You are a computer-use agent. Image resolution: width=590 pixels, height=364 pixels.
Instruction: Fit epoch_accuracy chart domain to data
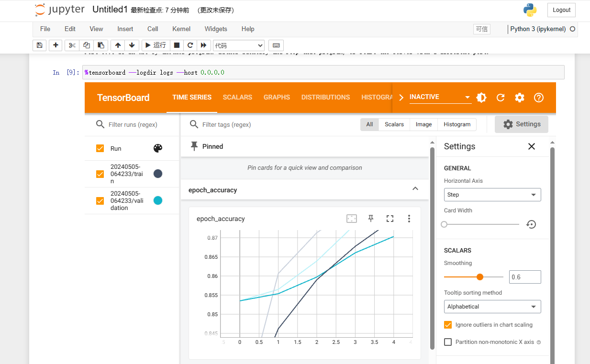(352, 219)
